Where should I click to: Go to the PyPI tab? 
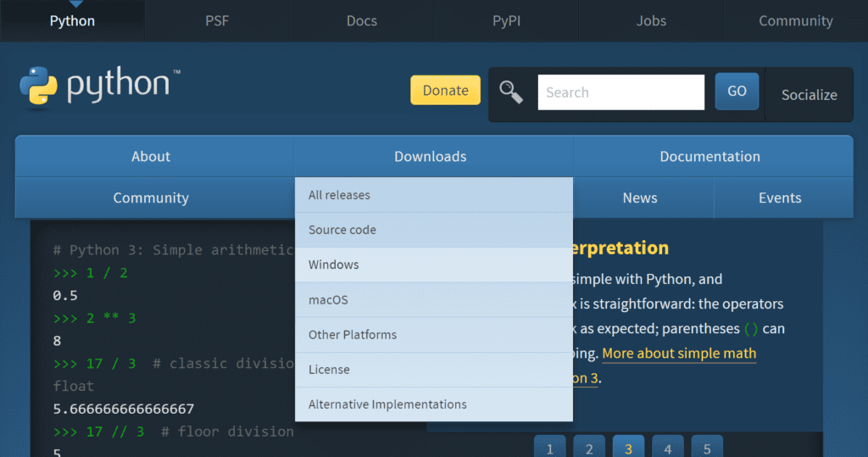[507, 21]
